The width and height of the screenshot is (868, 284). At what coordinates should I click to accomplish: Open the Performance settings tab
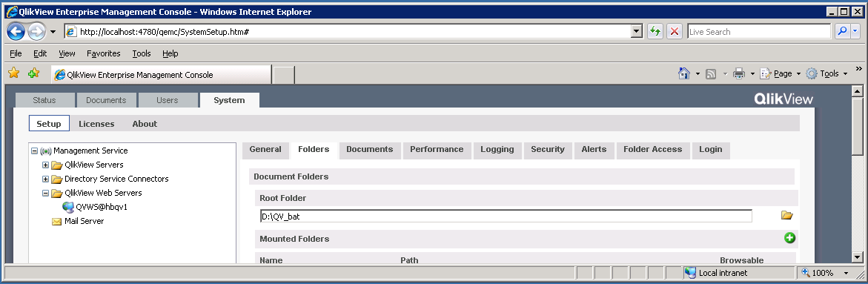click(437, 150)
